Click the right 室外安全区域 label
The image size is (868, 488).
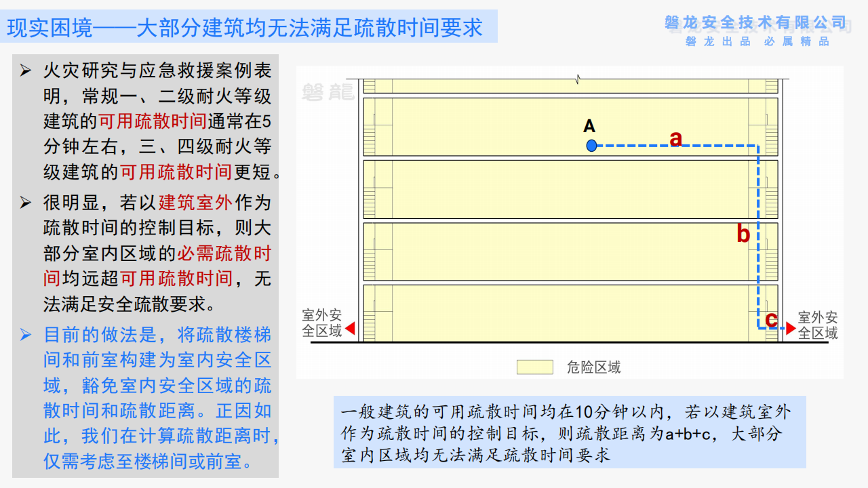818,325
